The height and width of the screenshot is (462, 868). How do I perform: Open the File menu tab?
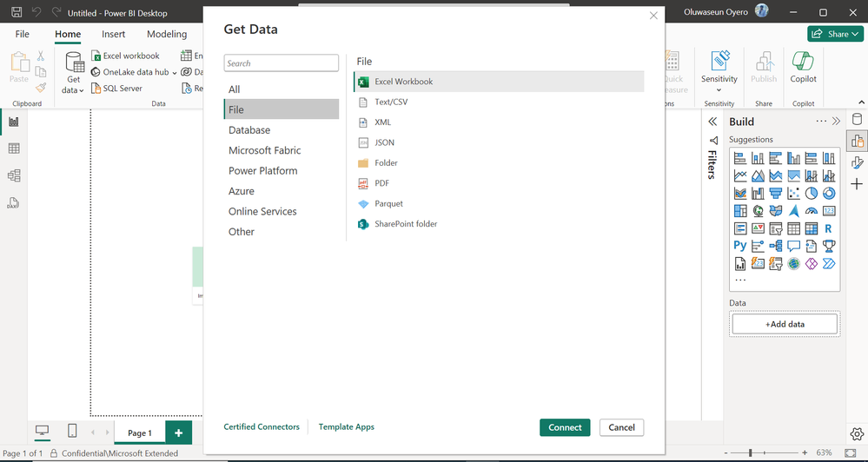pyautogui.click(x=22, y=34)
